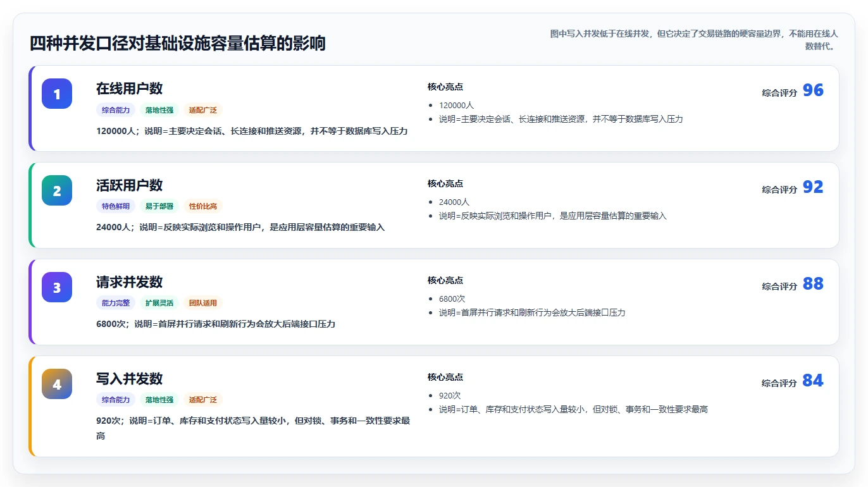The image size is (868, 487).
Task: Click bold summary line starting 6800次；说明
Action: click(x=216, y=324)
